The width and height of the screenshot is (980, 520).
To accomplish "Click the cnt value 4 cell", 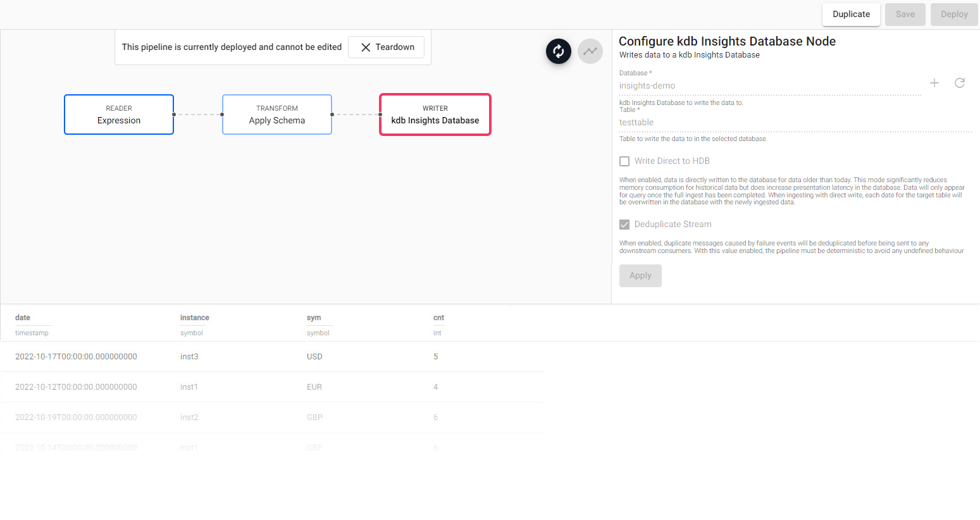I will pos(435,387).
